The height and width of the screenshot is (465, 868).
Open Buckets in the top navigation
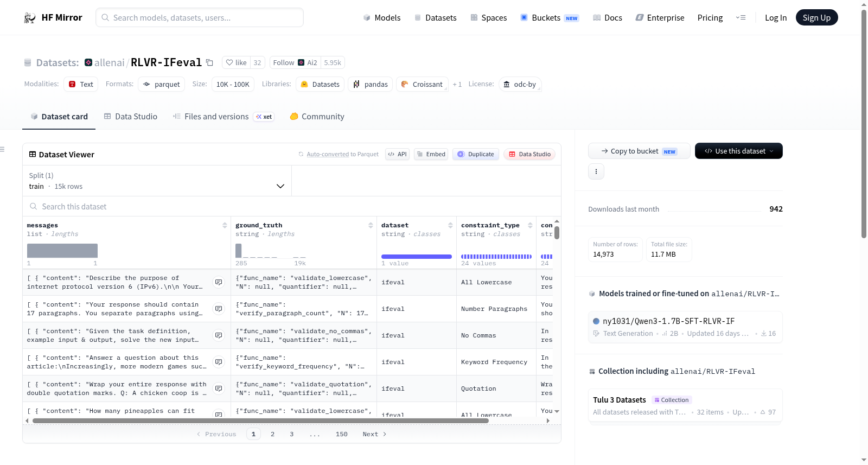(x=550, y=18)
